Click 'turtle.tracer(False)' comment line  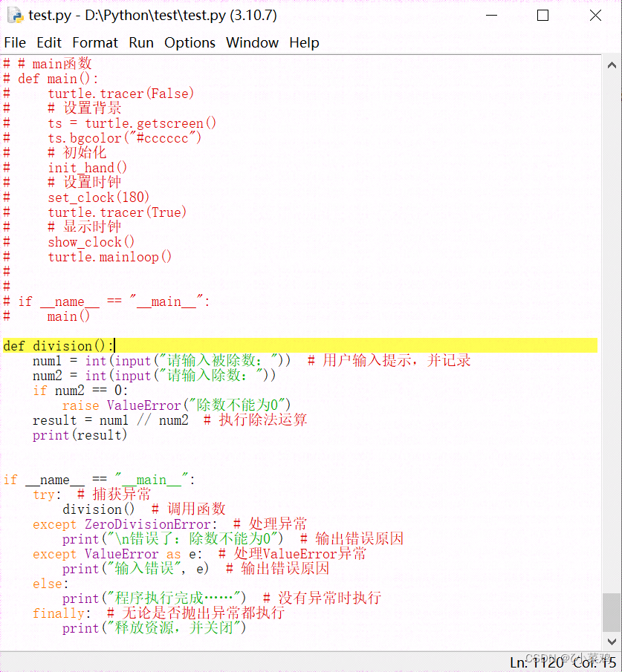coord(98,94)
